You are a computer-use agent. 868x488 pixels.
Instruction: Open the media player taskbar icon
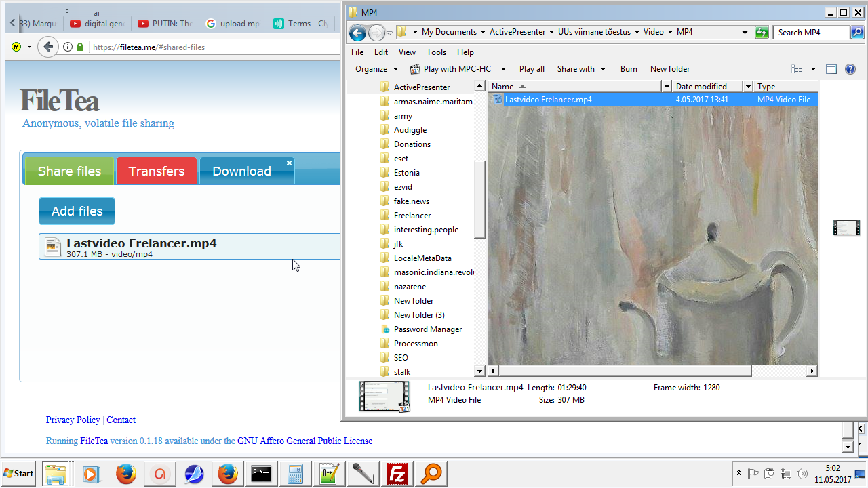pos(92,474)
